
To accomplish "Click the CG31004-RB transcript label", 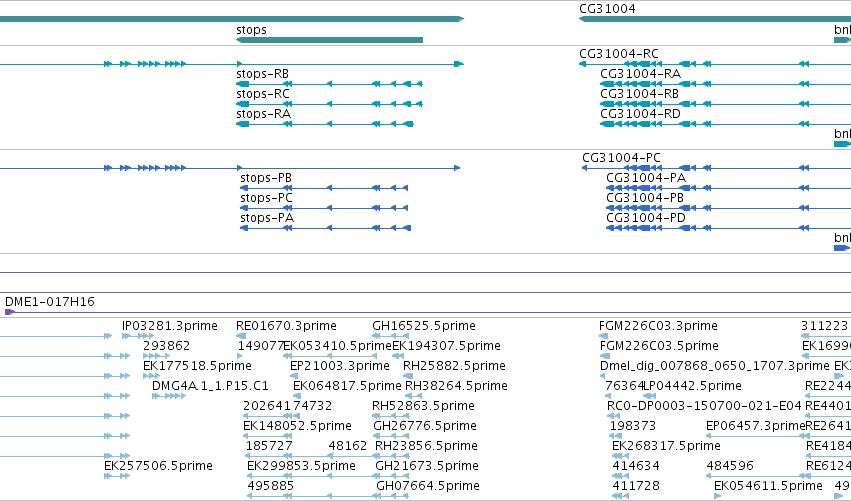I will pyautogui.click(x=639, y=94).
